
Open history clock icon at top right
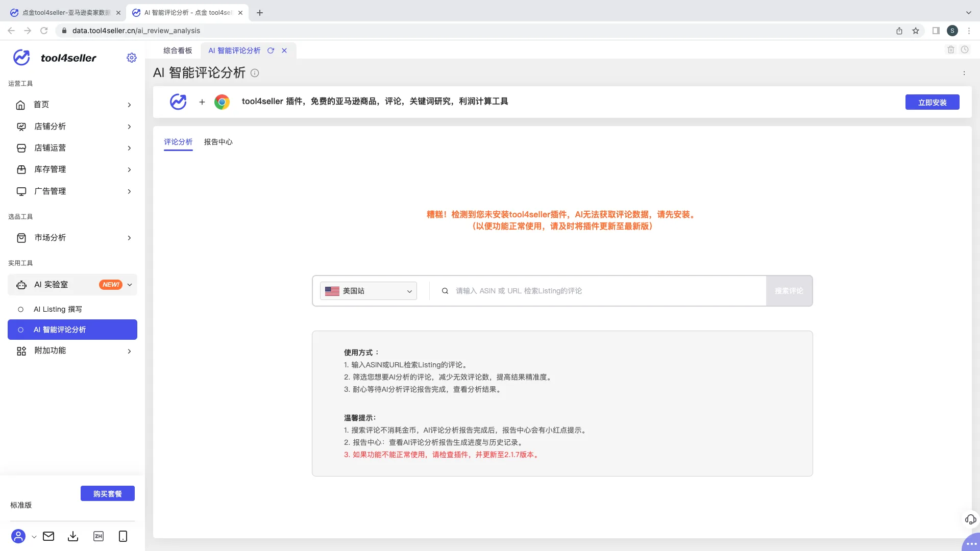[965, 49]
